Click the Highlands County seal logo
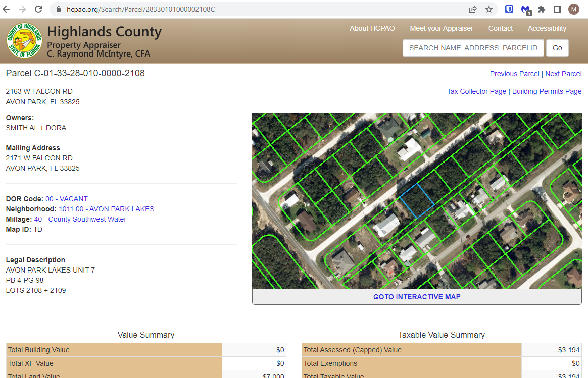588x378 pixels. 24,40
